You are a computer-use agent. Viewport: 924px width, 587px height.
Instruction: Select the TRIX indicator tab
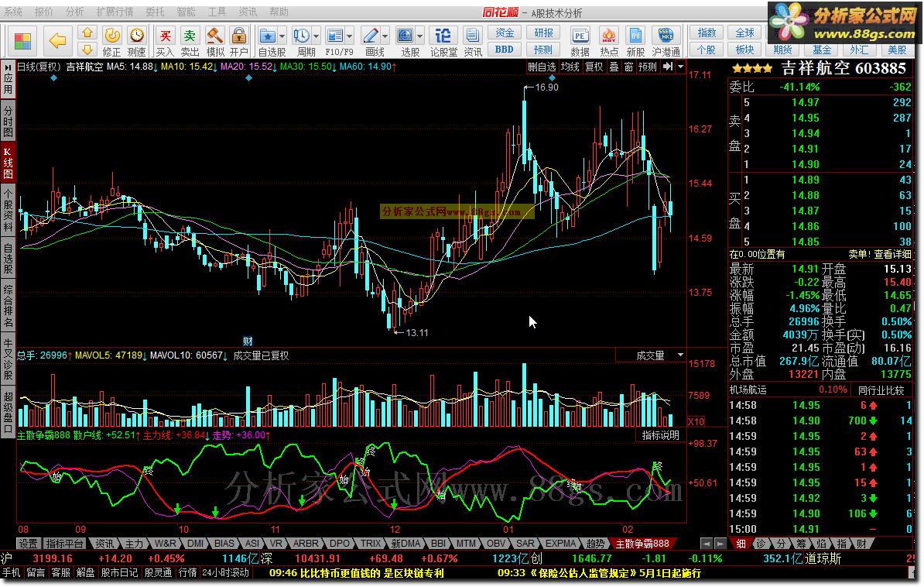coord(371,544)
